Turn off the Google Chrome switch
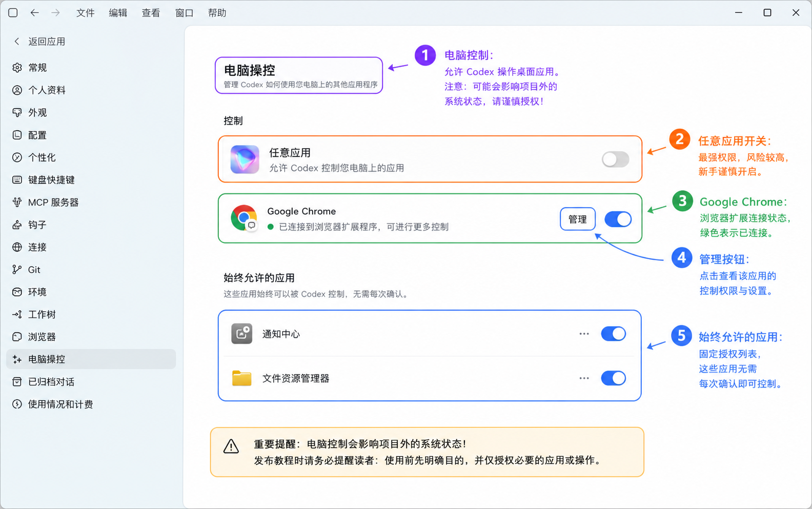This screenshot has height=509, width=812. (618, 219)
